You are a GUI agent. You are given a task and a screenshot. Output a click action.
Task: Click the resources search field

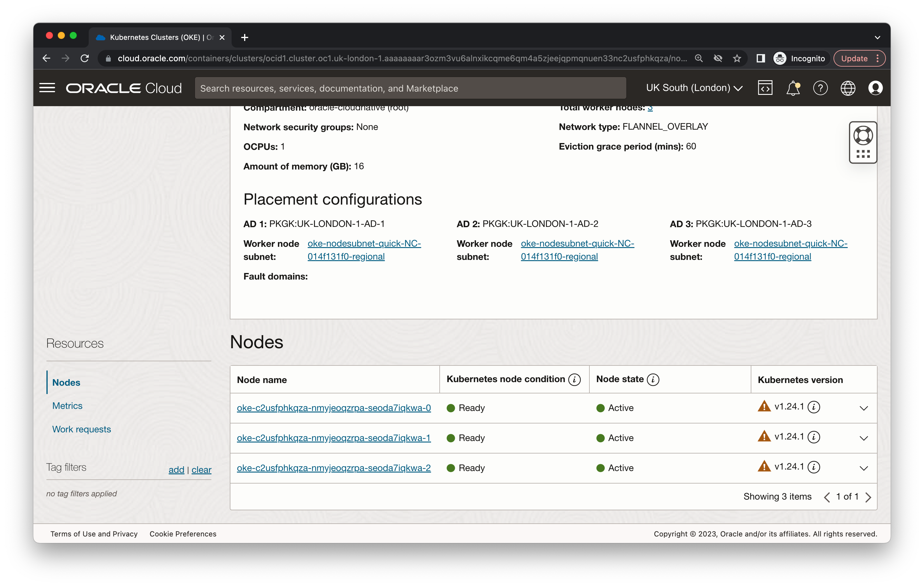pyautogui.click(x=411, y=88)
